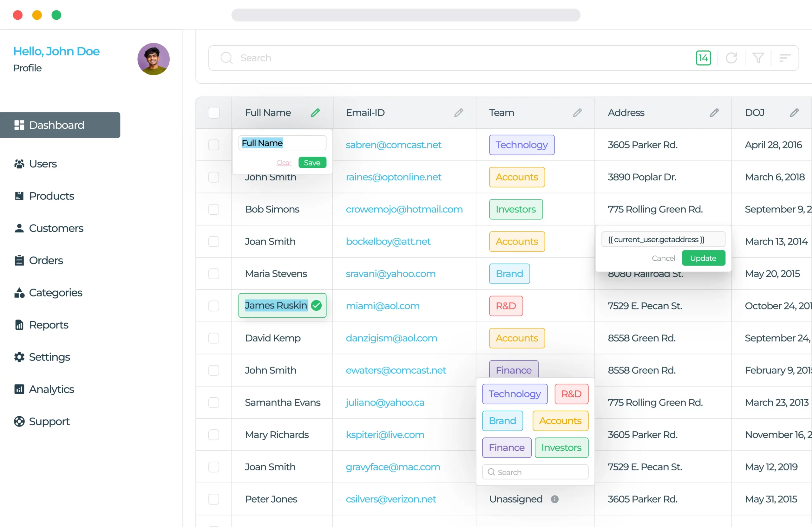Select the Peter Jones row checkbox

(x=213, y=499)
